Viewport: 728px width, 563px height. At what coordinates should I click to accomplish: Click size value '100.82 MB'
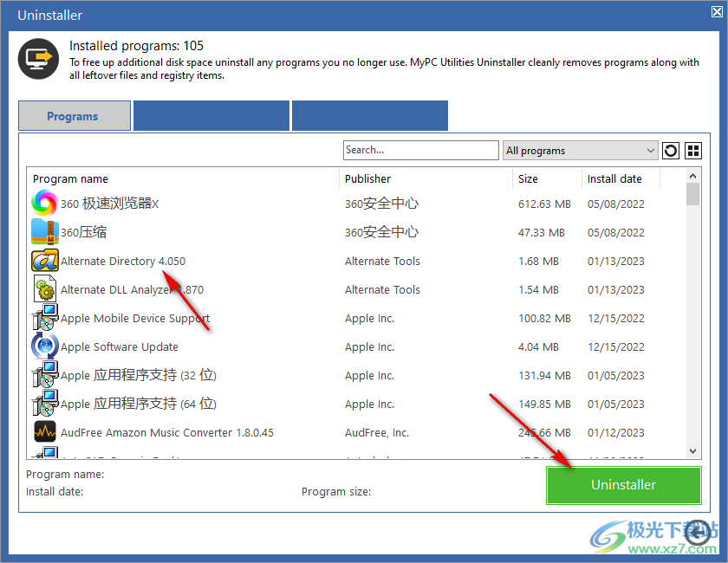tap(544, 319)
